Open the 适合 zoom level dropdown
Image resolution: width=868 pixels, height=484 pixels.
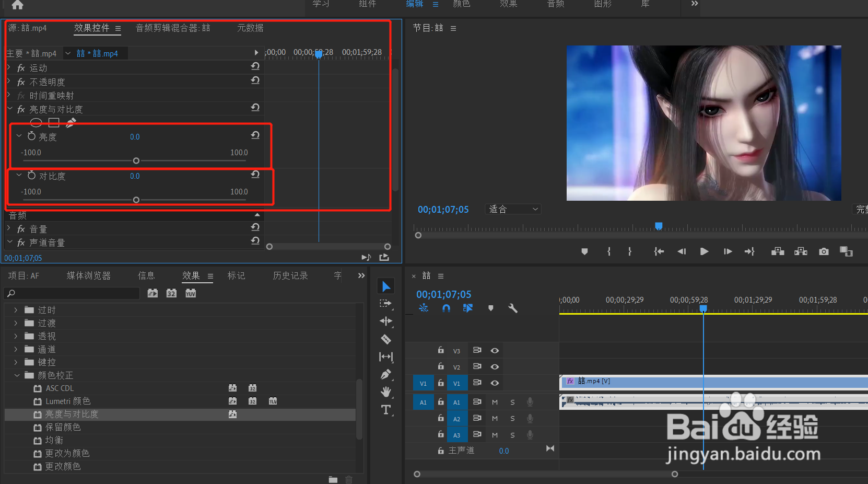point(513,209)
